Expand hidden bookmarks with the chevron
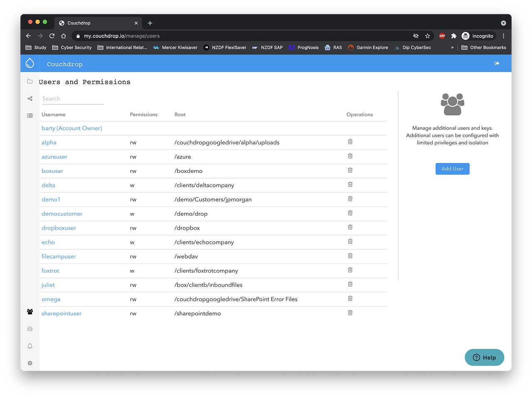Image resolution: width=532 pixels, height=398 pixels. [452, 47]
